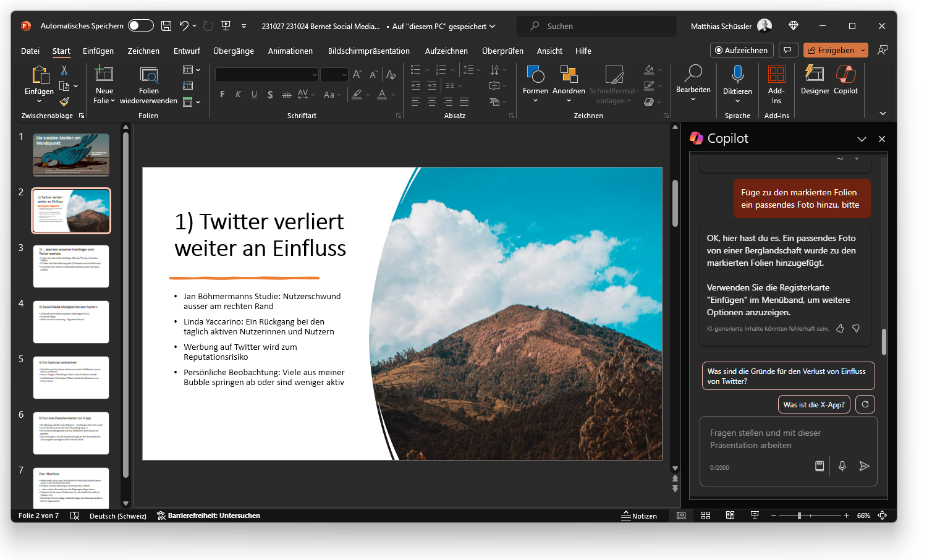Toggle italic formatting K

click(238, 95)
